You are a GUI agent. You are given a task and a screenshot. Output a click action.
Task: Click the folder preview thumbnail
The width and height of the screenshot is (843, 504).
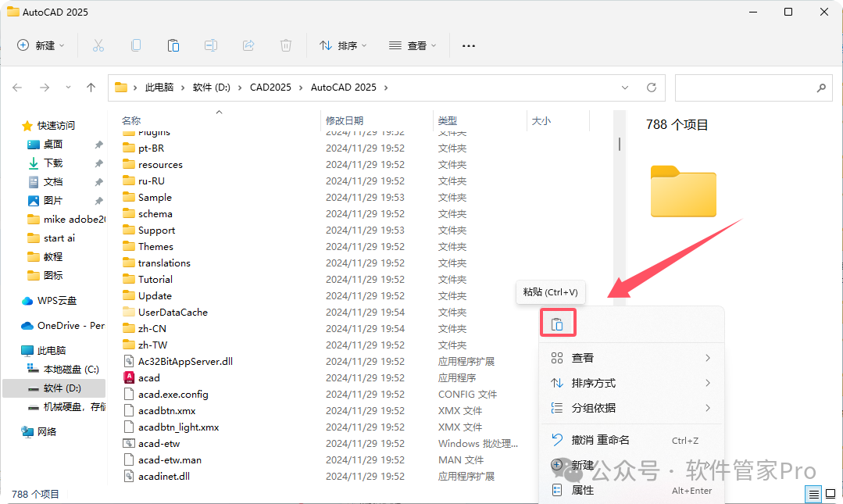(684, 191)
